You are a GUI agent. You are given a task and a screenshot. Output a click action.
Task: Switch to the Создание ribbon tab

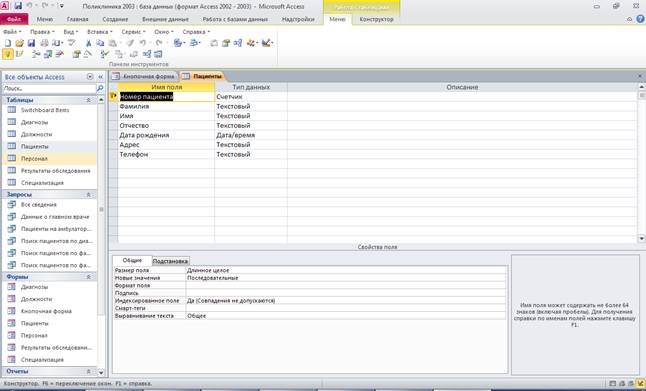click(x=115, y=19)
